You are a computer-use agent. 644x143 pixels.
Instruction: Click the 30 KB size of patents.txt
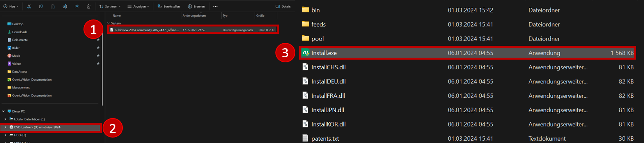(x=626, y=139)
